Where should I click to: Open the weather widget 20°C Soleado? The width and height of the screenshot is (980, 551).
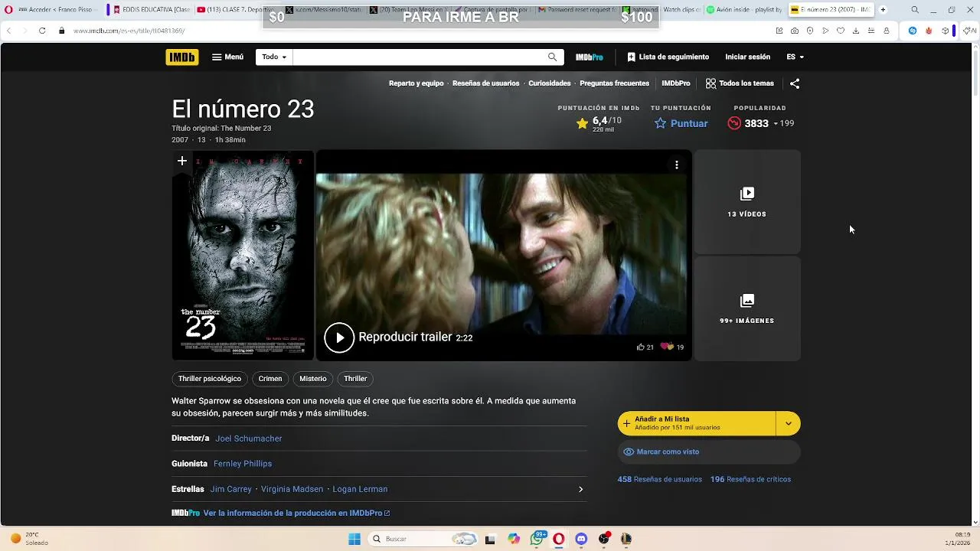(x=29, y=539)
